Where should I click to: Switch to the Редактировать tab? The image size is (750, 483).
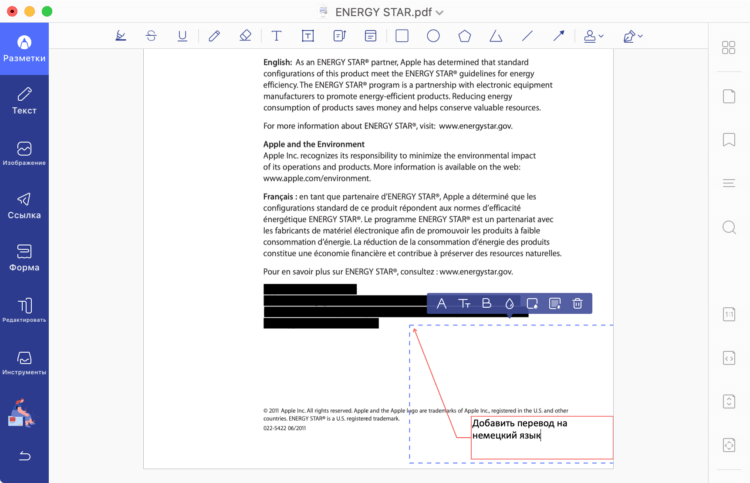click(24, 310)
